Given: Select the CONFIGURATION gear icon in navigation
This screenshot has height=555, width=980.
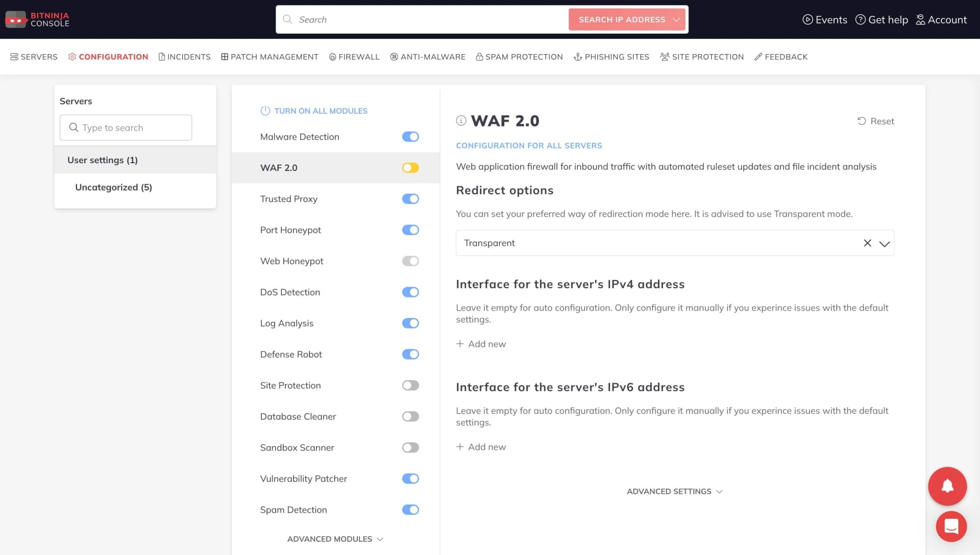Looking at the screenshot, I should coord(72,57).
